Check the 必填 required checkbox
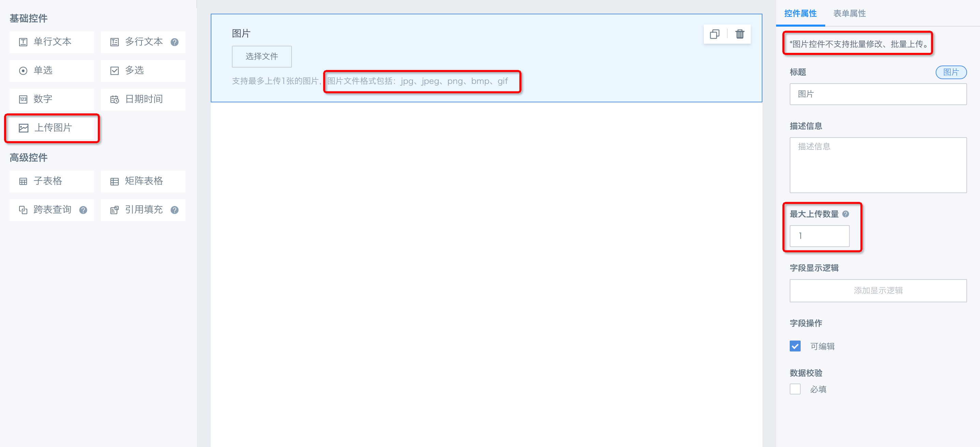Viewport: 980px width, 447px height. pos(795,389)
